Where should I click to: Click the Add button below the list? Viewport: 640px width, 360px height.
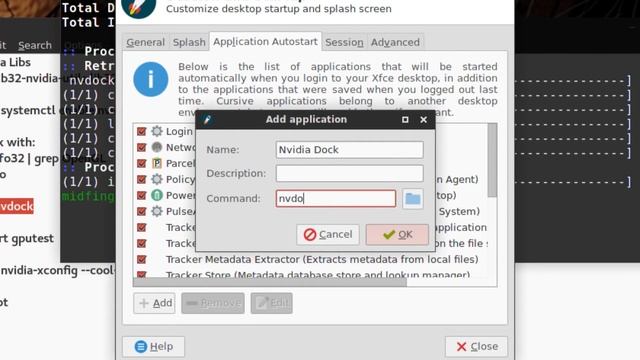[154, 303]
